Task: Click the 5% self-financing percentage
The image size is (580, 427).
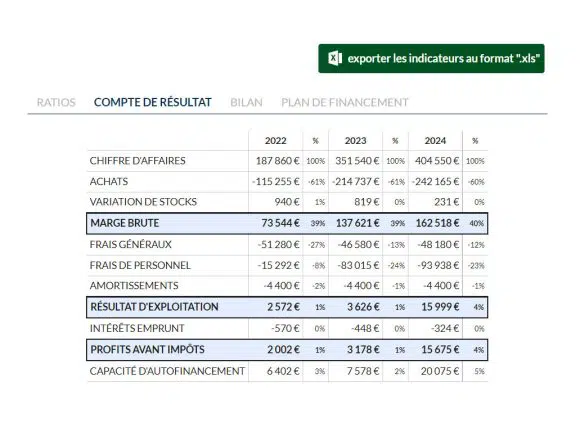Action: click(479, 371)
